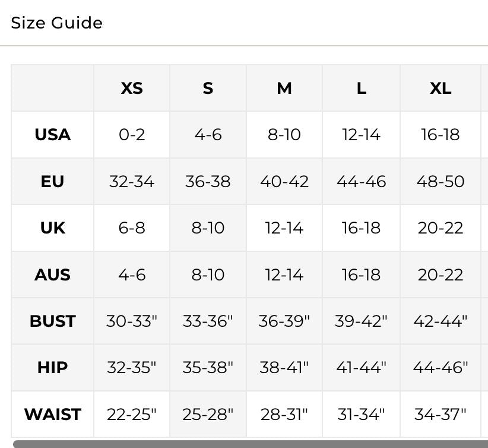Click the BUST row label
The width and height of the screenshot is (488, 448).
(53, 321)
